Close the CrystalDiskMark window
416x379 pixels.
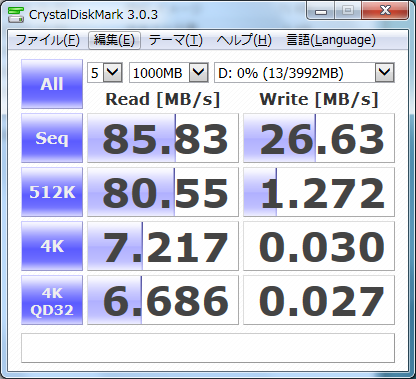coord(385,11)
